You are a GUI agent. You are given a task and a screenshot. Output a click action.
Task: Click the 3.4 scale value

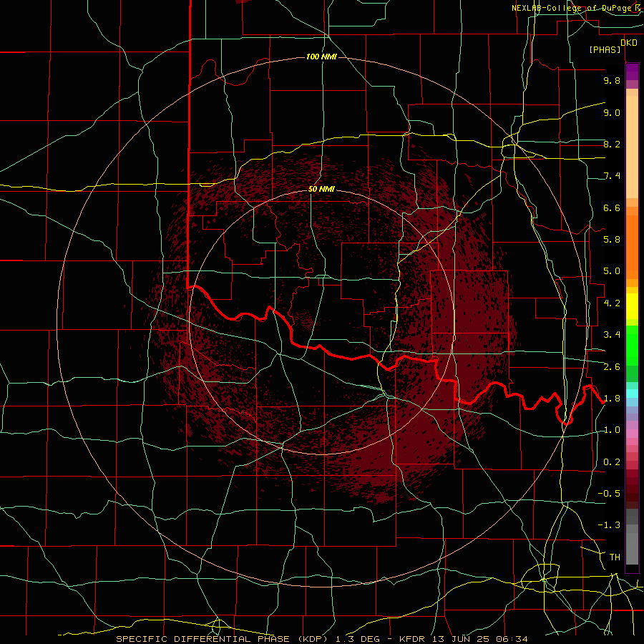[x=612, y=334]
